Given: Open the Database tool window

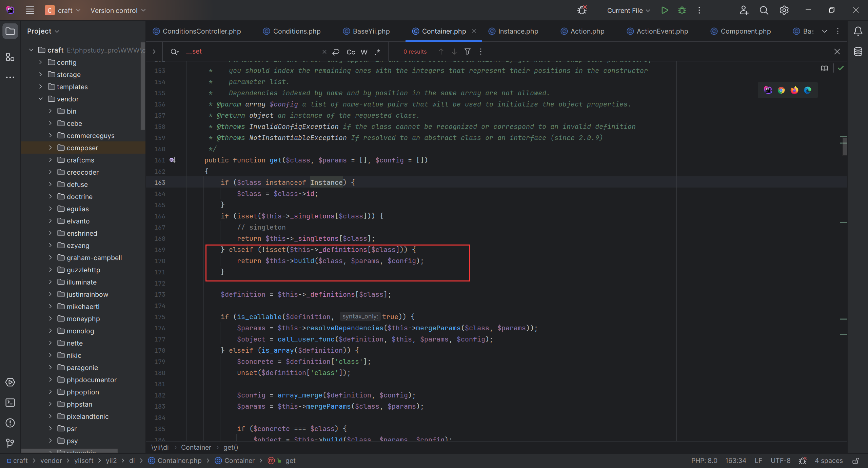Looking at the screenshot, I should 858,52.
